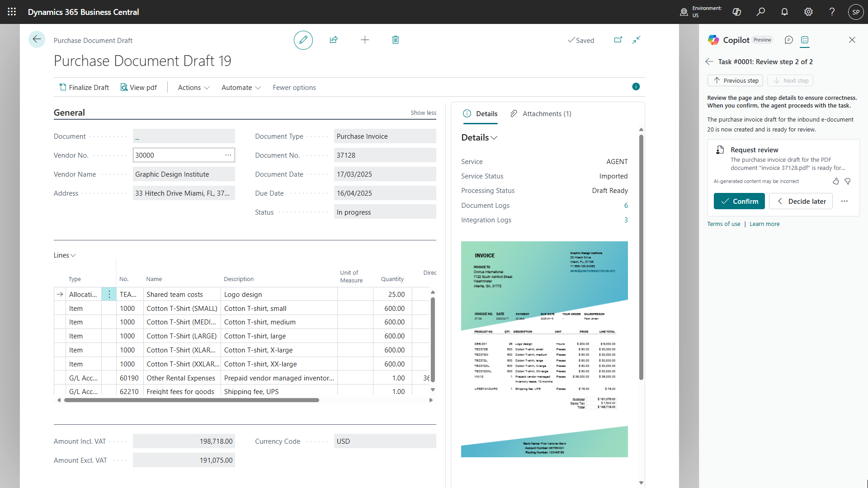Expand the Actions menu
868x488 pixels.
[x=193, y=88]
